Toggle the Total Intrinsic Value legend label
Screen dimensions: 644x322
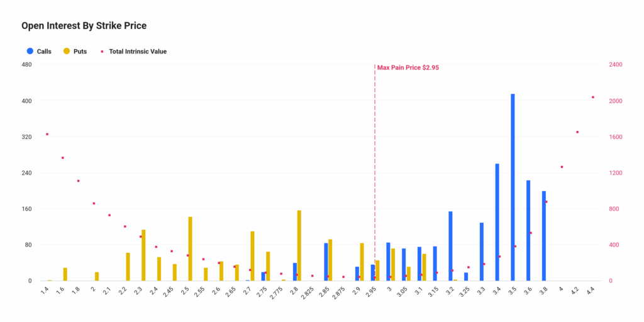point(138,52)
